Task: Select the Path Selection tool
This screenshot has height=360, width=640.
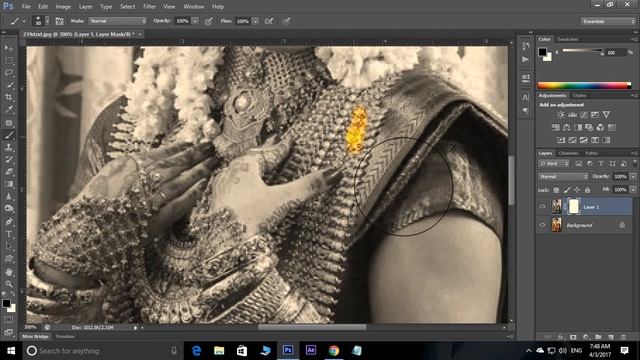Action: pos(9,246)
